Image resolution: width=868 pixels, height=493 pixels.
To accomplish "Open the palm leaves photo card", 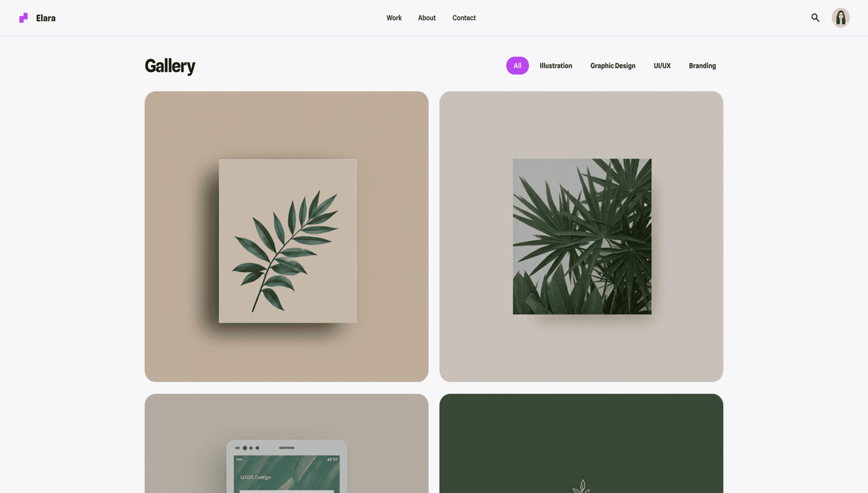I will point(581,236).
